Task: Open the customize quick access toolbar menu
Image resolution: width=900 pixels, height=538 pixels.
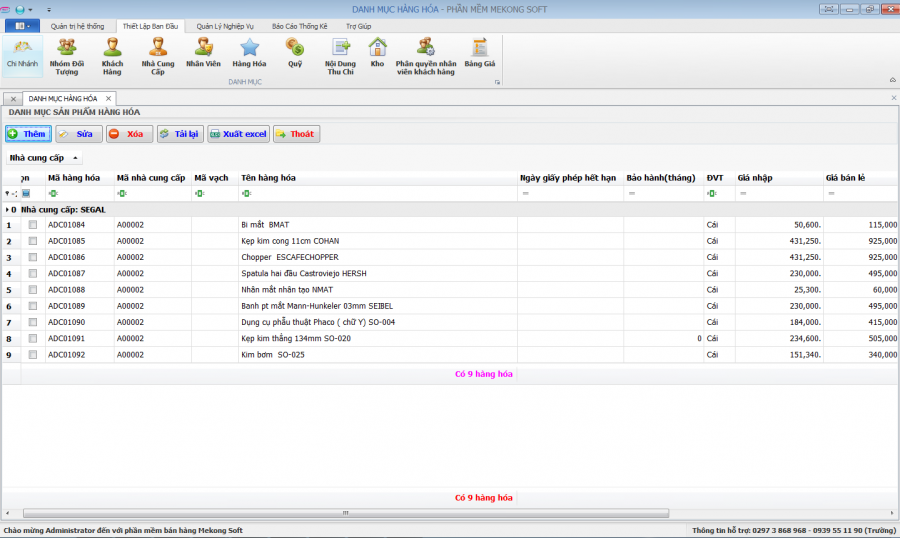Action: pyautogui.click(x=49, y=10)
